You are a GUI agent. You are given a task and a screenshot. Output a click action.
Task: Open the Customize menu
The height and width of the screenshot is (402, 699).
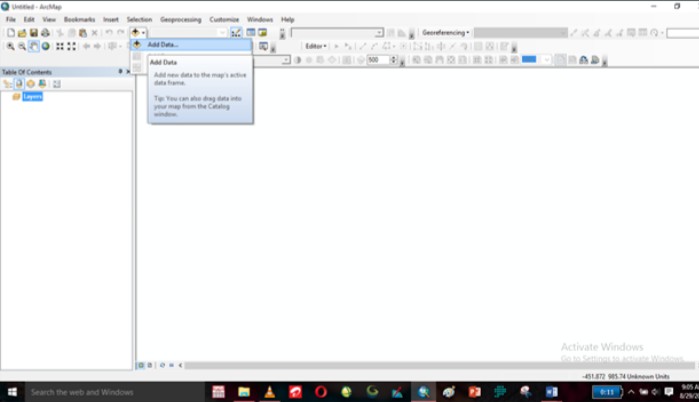[224, 20]
